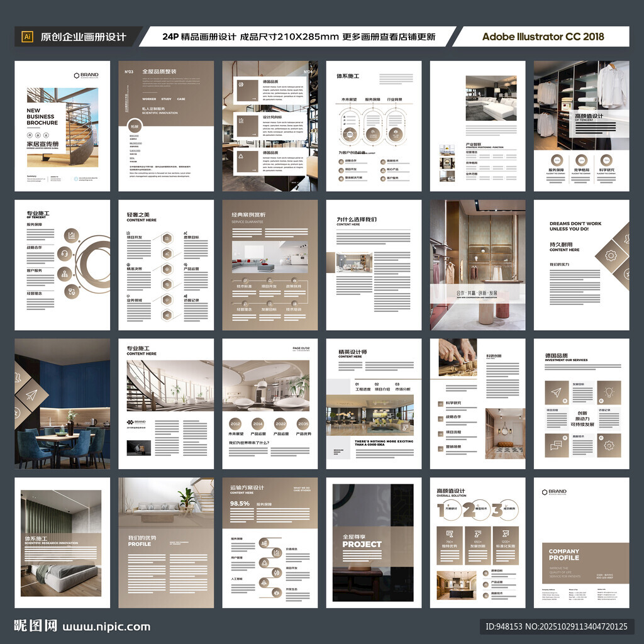Click the top hexagon icon near 项目开发
The image size is (644, 644).
(167, 238)
